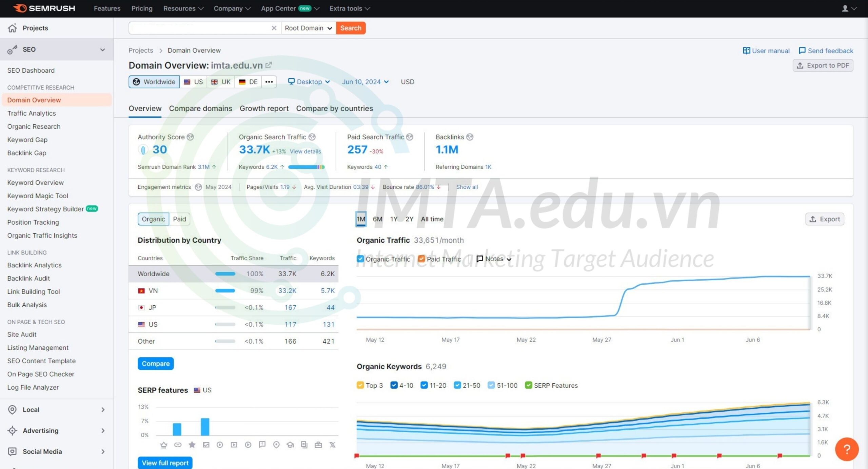
Task: Switch to Growth report tab
Action: (x=264, y=108)
